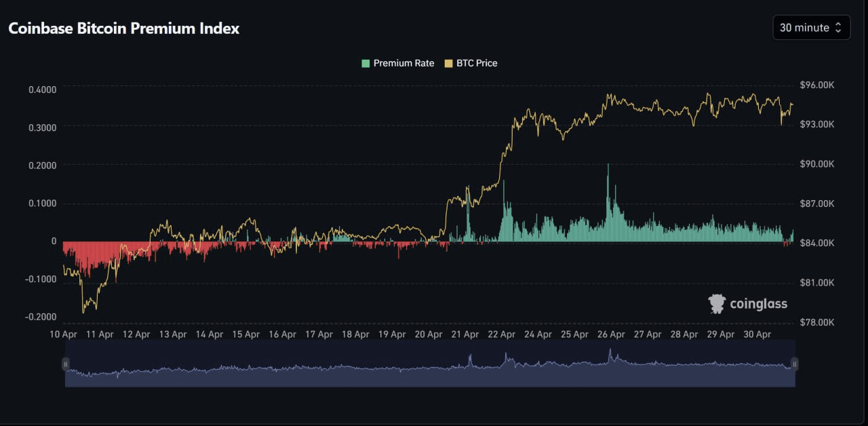868x426 pixels.
Task: Click the 27 Apr date label
Action: [648, 334]
